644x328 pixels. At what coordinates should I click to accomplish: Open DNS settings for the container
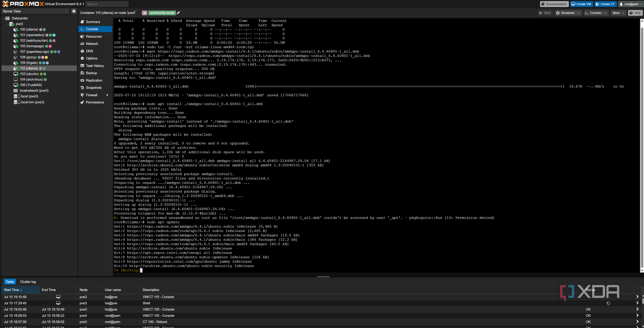click(89, 51)
